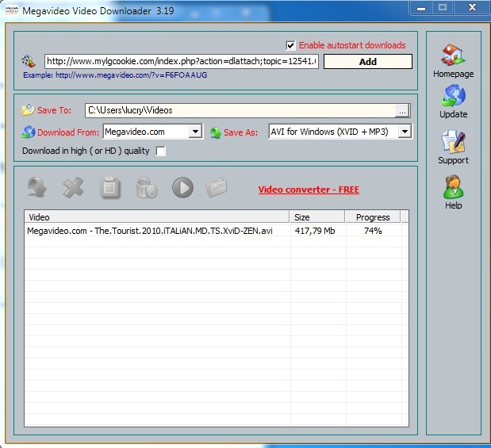Click the start download arrow icon
491x448 pixels.
click(x=37, y=187)
